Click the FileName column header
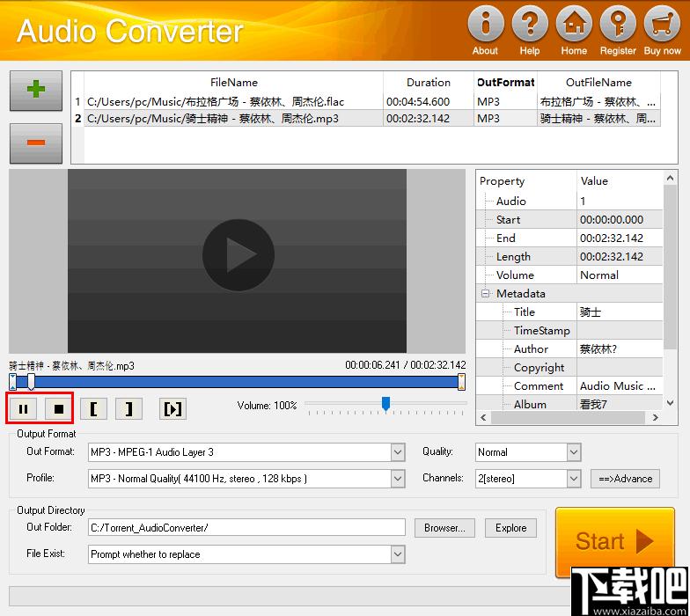The height and width of the screenshot is (616, 690). tap(234, 83)
